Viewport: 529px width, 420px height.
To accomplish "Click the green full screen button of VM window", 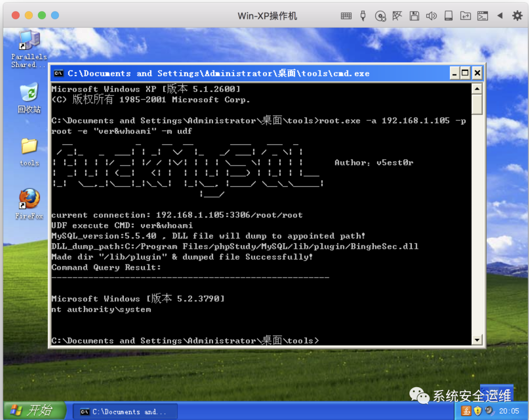I will (x=42, y=15).
